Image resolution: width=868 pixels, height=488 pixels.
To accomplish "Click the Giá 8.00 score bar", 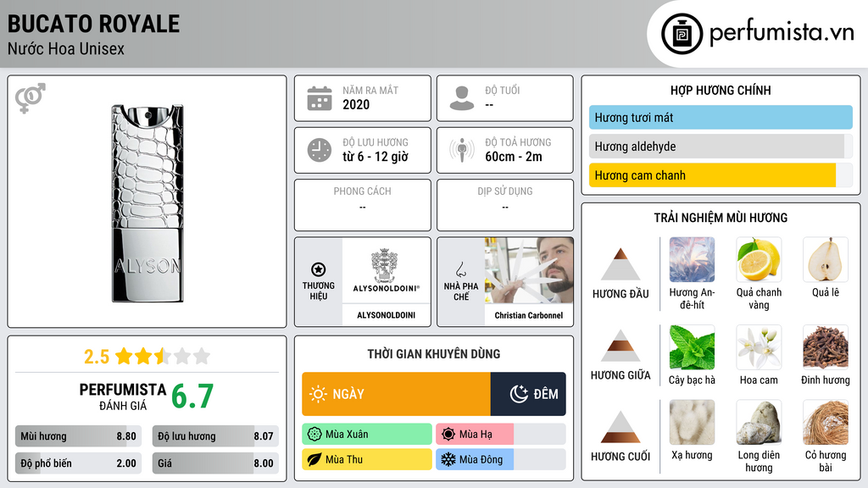I will 215,463.
